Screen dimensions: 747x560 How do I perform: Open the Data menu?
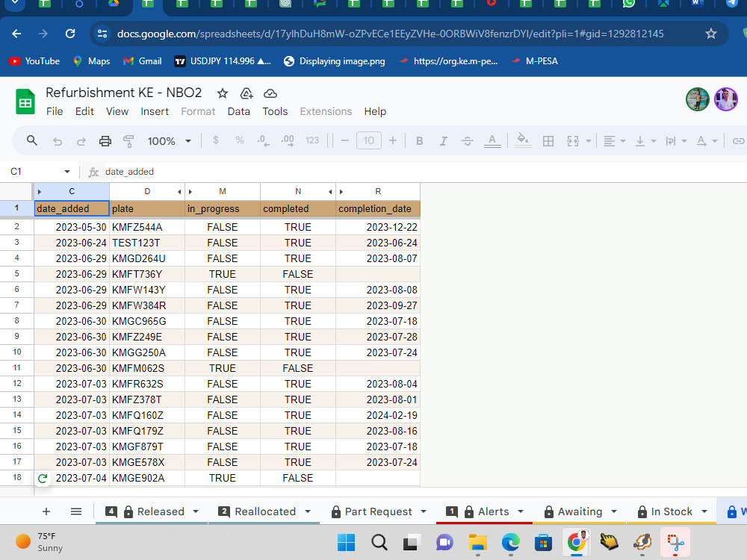pyautogui.click(x=239, y=111)
